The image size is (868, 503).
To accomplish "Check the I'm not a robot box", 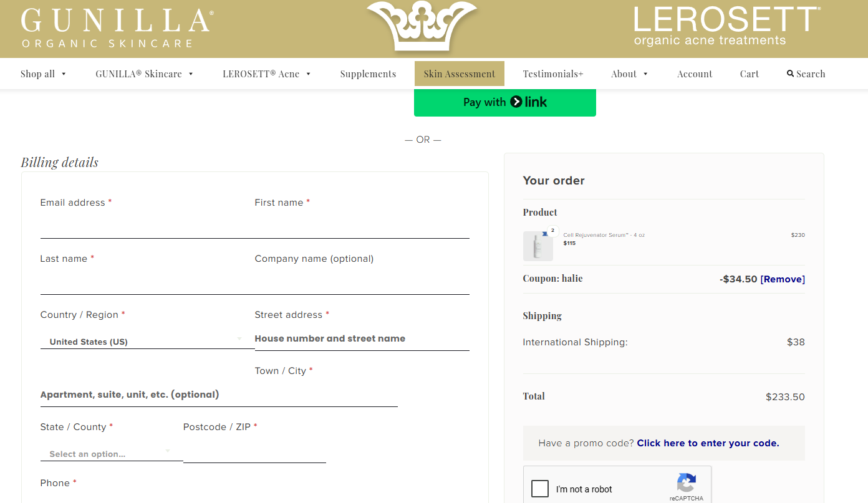I will click(x=540, y=489).
